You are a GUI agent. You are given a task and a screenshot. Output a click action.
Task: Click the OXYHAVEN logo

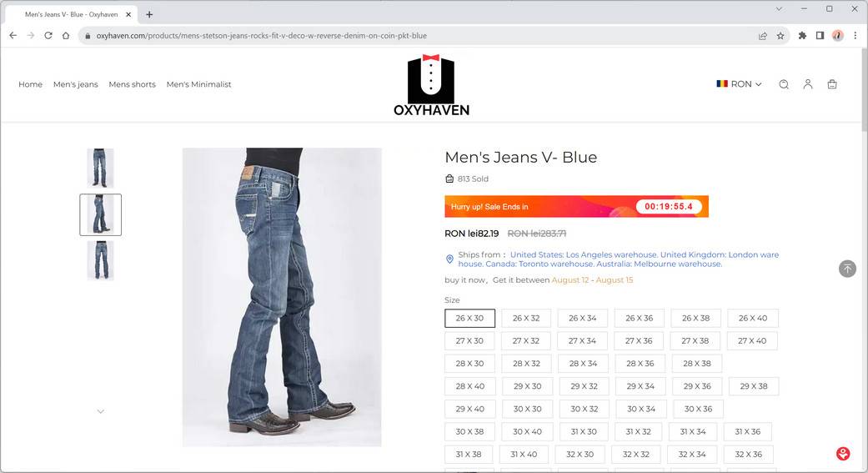[x=431, y=85]
